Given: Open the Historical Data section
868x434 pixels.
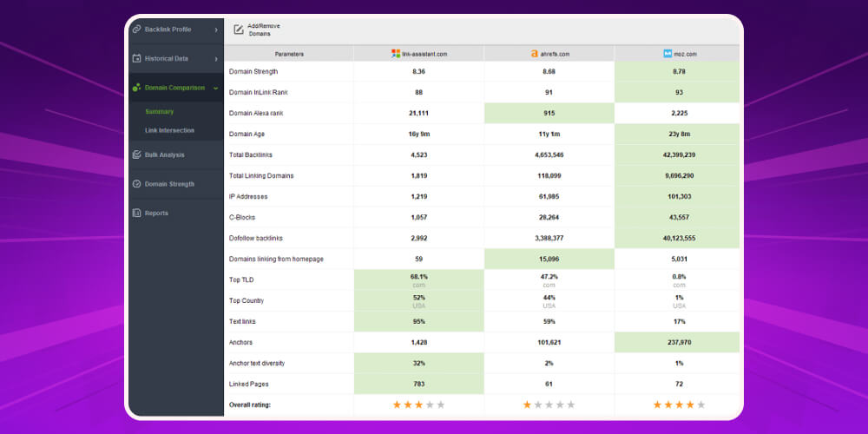Looking at the screenshot, I should [176, 58].
